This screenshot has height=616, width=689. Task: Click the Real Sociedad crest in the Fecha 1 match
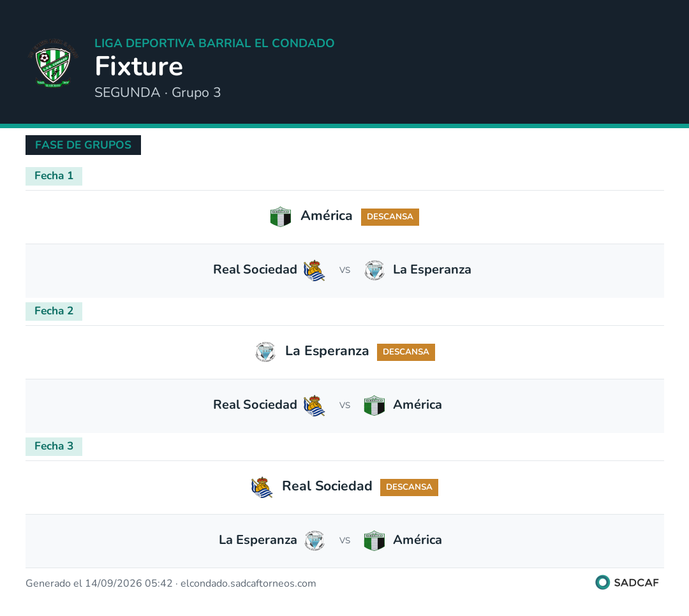314,270
